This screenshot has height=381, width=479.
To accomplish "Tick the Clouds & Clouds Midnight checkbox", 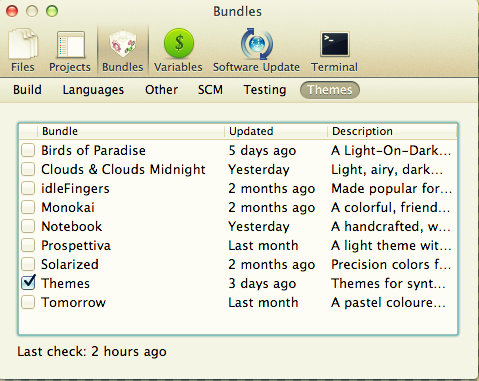I will 28,169.
